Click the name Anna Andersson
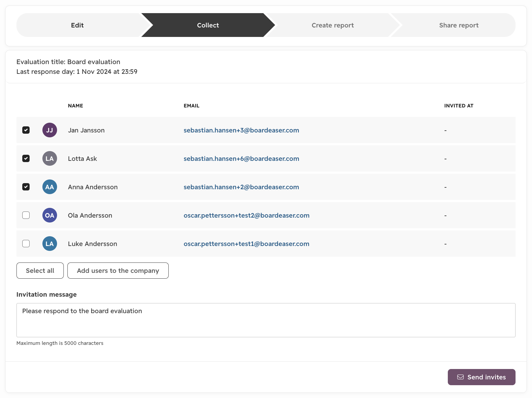532x398 pixels. 93,187
